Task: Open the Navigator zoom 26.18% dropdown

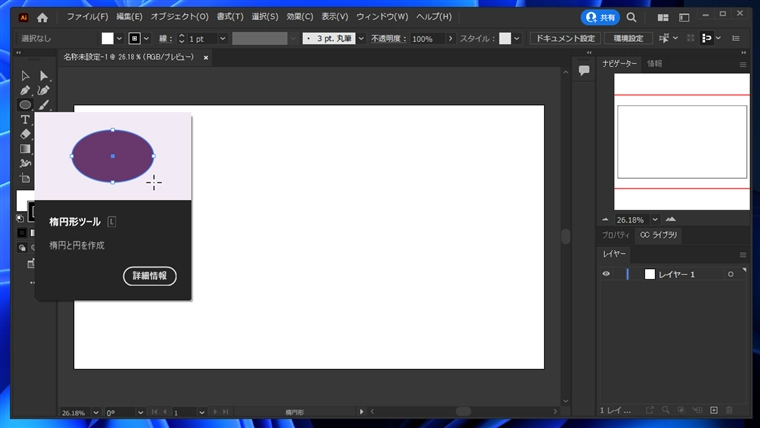Action: [655, 220]
